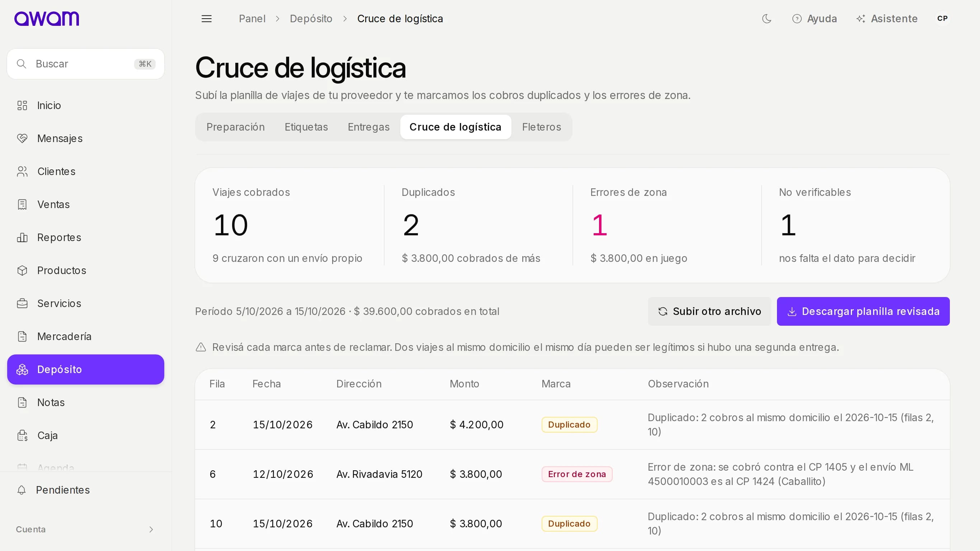Screen dimensions: 980x551
Task: Focus the Buscar search field
Action: pyautogui.click(x=86, y=64)
